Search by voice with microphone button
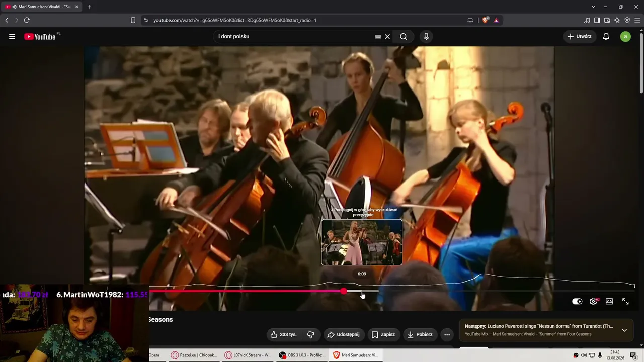Viewport: 644px width, 362px height. (x=426, y=36)
